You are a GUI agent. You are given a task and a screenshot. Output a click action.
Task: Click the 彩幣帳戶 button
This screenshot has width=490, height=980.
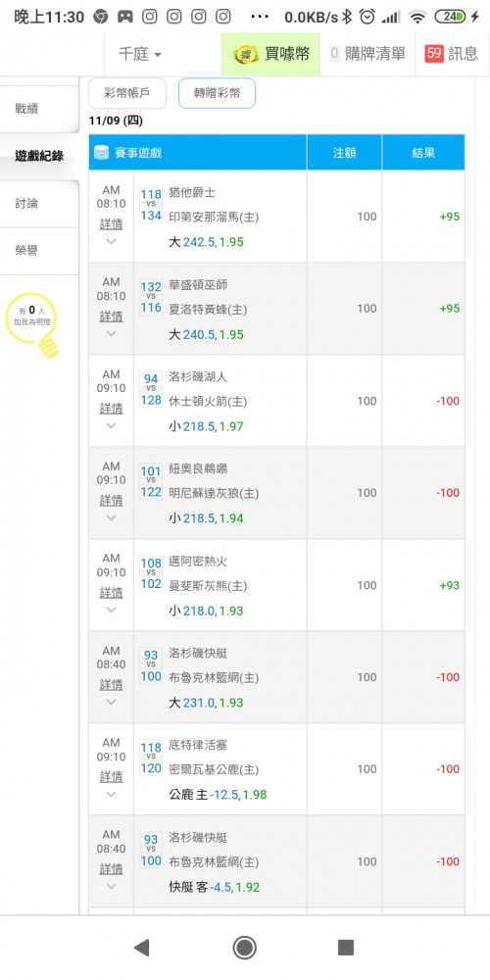pos(127,94)
